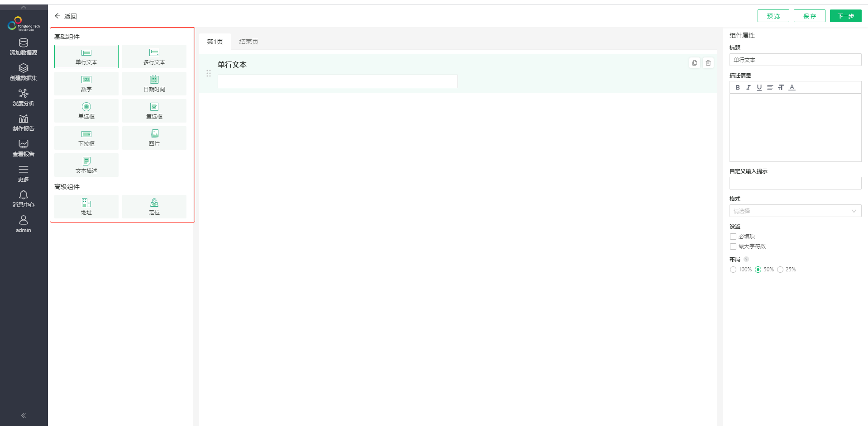Click inside the 描述信息 text area

[795, 128]
